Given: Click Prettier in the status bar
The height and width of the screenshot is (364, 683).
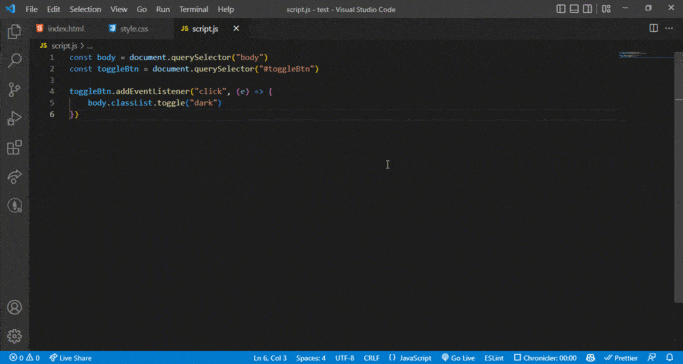Looking at the screenshot, I should click(622, 358).
